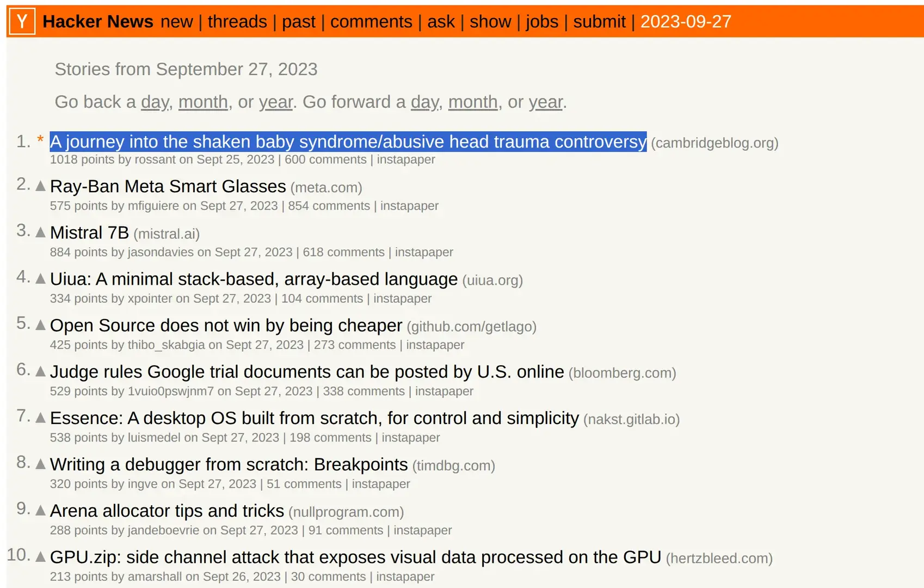Screen dimensions: 924x588
Task: Visit the nullprogram.com domain link
Action: point(346,512)
